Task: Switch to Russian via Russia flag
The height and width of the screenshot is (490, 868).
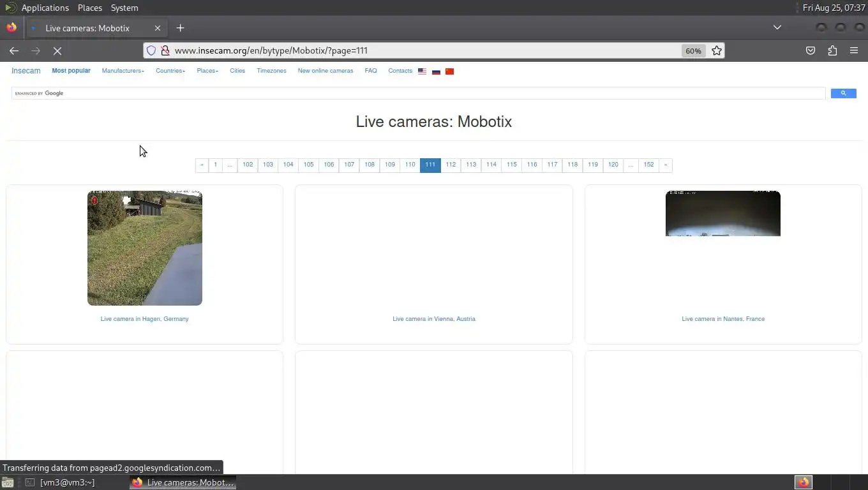Action: point(436,71)
